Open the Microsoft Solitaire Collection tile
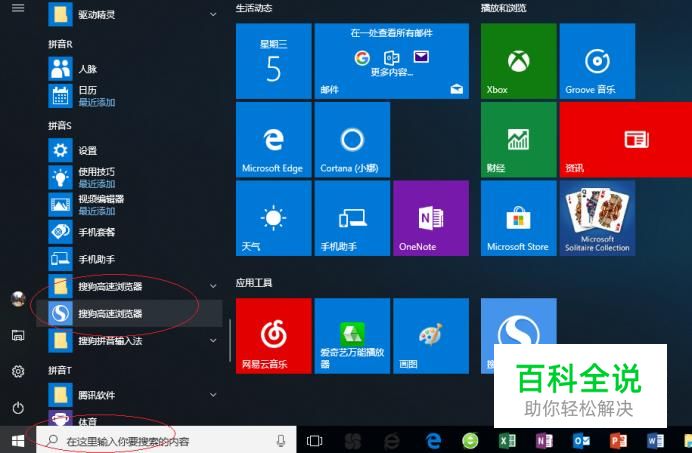 (598, 218)
